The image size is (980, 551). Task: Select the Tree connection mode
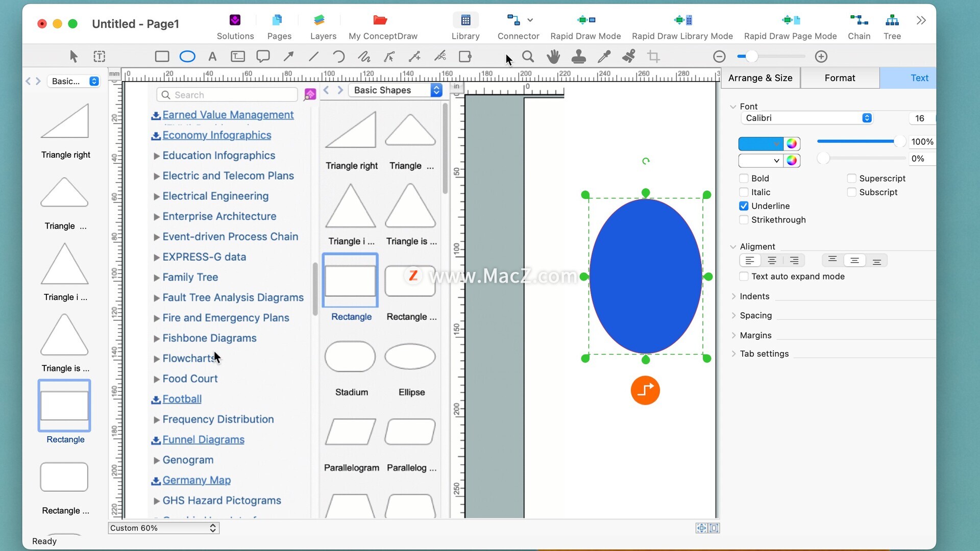(892, 27)
